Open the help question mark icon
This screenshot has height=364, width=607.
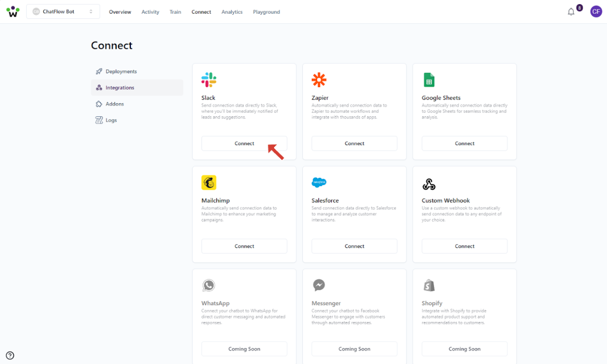[10, 356]
